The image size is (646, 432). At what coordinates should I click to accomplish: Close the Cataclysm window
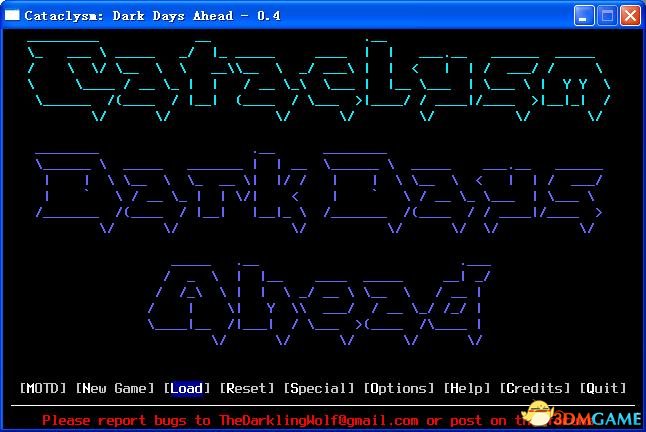coord(630,16)
